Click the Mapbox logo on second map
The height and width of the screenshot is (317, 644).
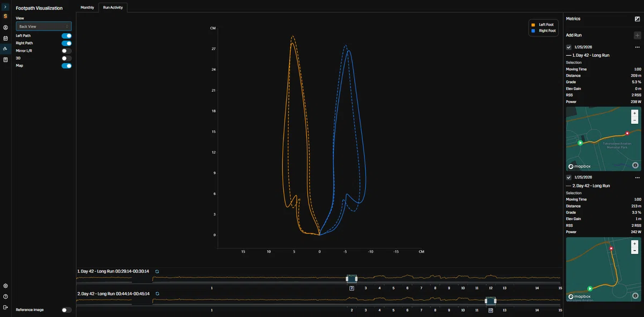point(579,297)
